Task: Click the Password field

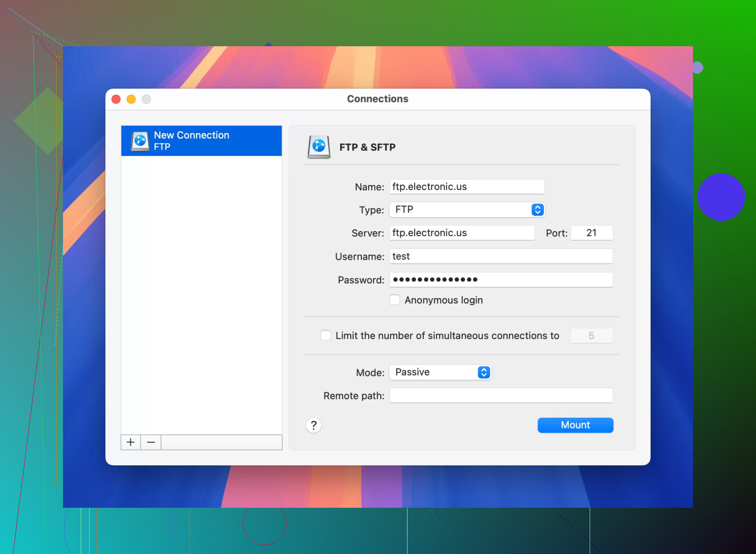Action: [x=501, y=279]
